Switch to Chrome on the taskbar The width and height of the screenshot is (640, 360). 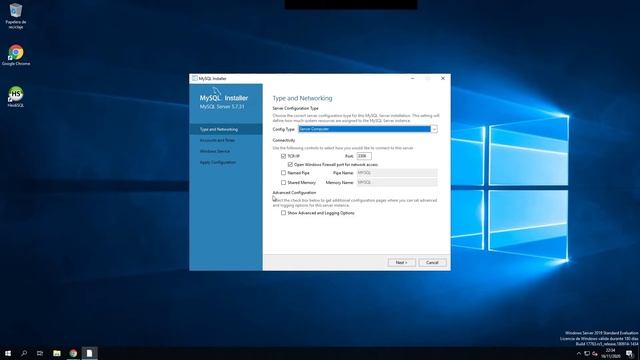(x=73, y=353)
